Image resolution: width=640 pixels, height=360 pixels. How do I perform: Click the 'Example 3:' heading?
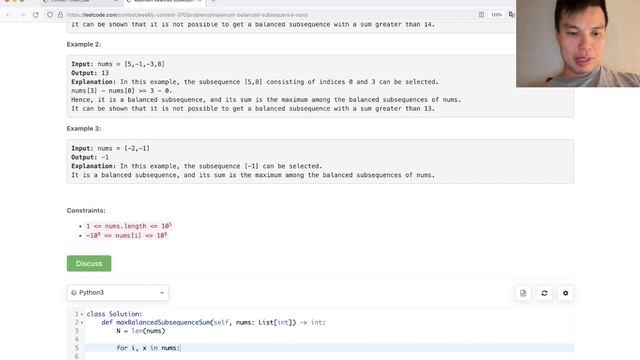(84, 128)
